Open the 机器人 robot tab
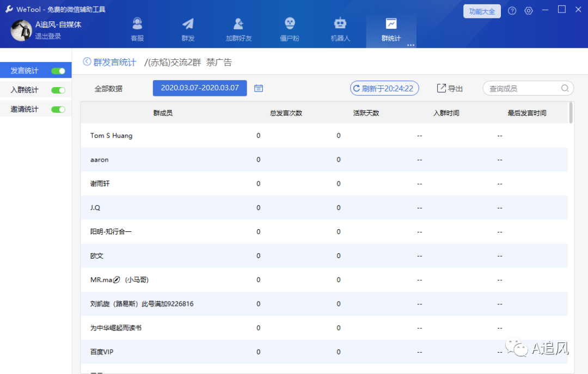The image size is (588, 374). pos(340,29)
